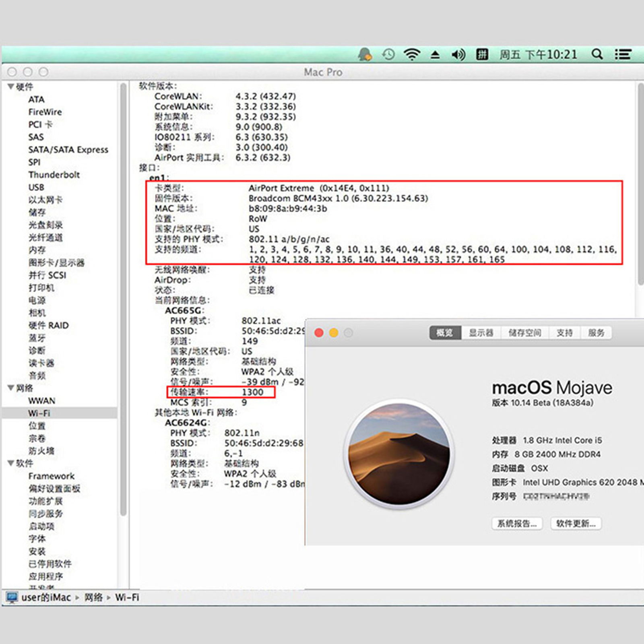Open the volume speaker icon
Viewport: 644px width, 644px height.
pyautogui.click(x=458, y=54)
